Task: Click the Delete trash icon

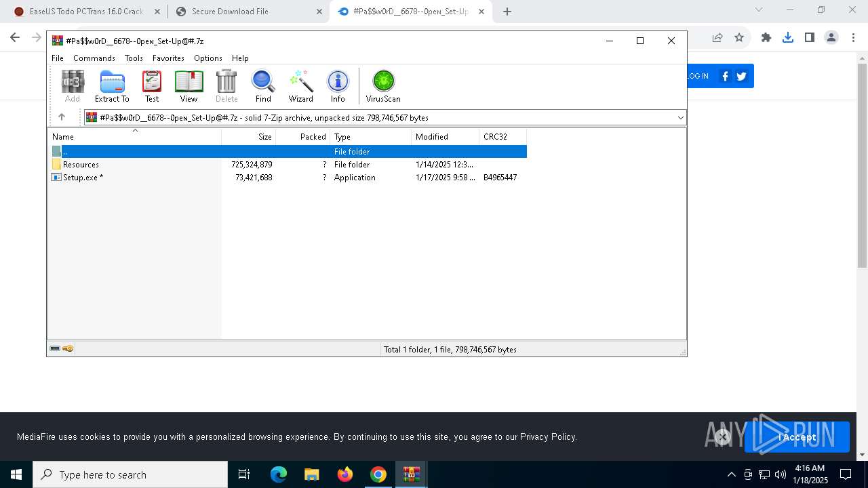Action: click(x=226, y=86)
